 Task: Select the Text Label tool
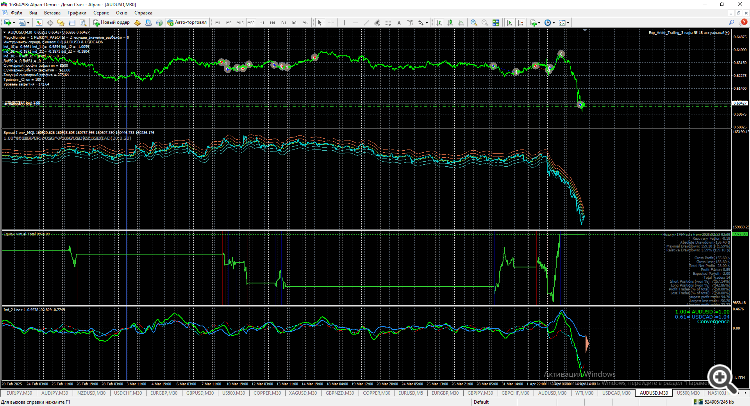[x=410, y=22]
